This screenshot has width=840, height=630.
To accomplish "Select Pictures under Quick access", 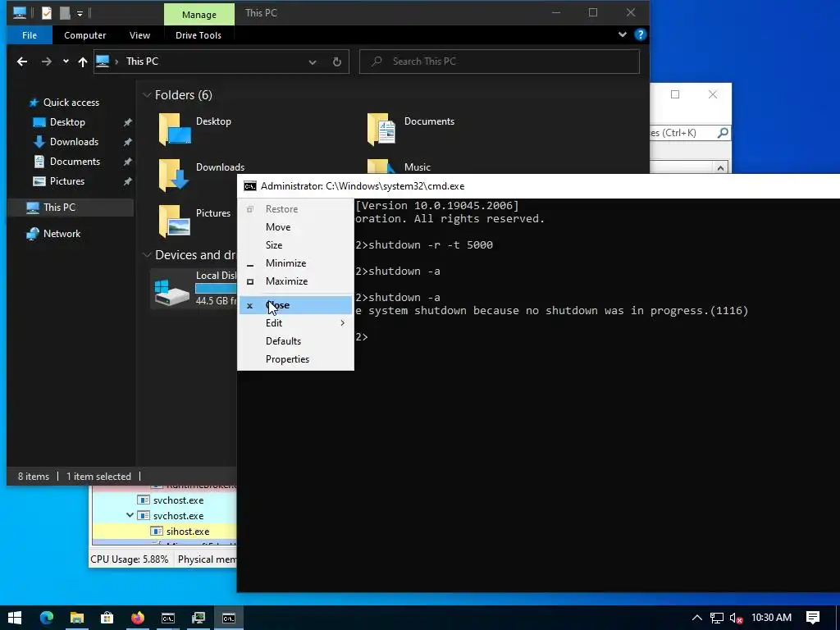I will pyautogui.click(x=67, y=181).
